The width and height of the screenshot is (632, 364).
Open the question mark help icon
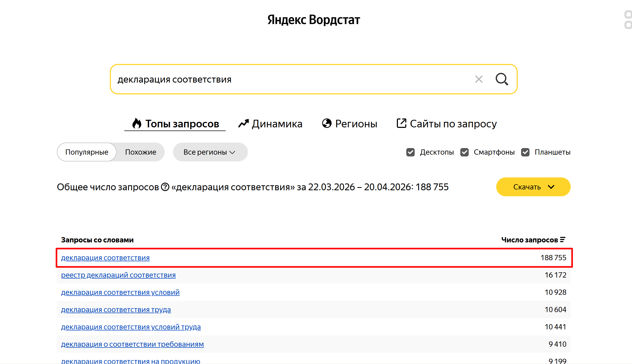pos(165,187)
